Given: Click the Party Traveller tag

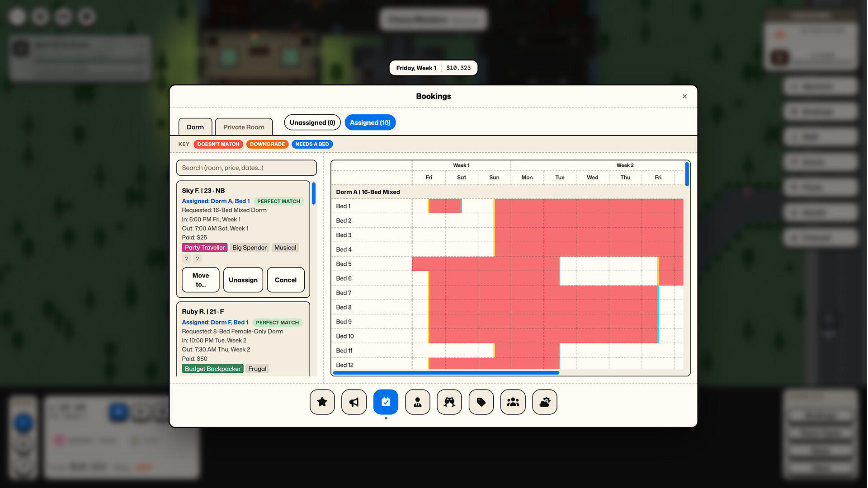Looking at the screenshot, I should point(205,248).
